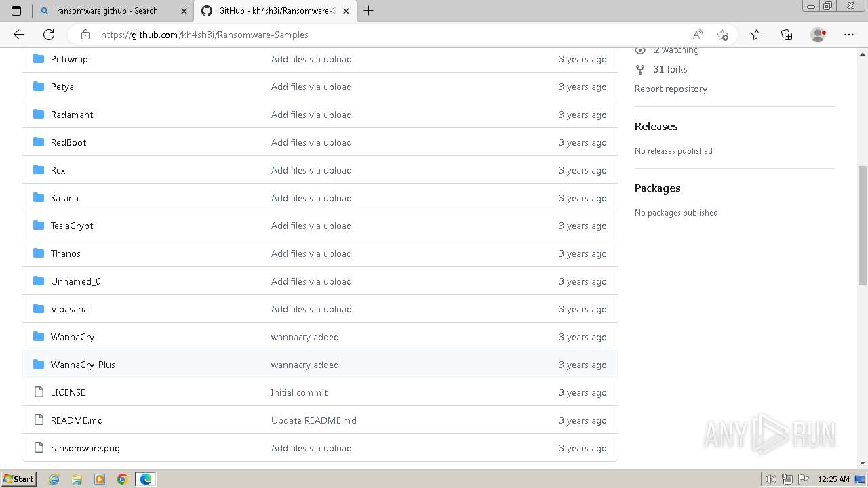868x488 pixels.
Task: Click the taskbar clock 12:25 AM
Action: coord(833,479)
